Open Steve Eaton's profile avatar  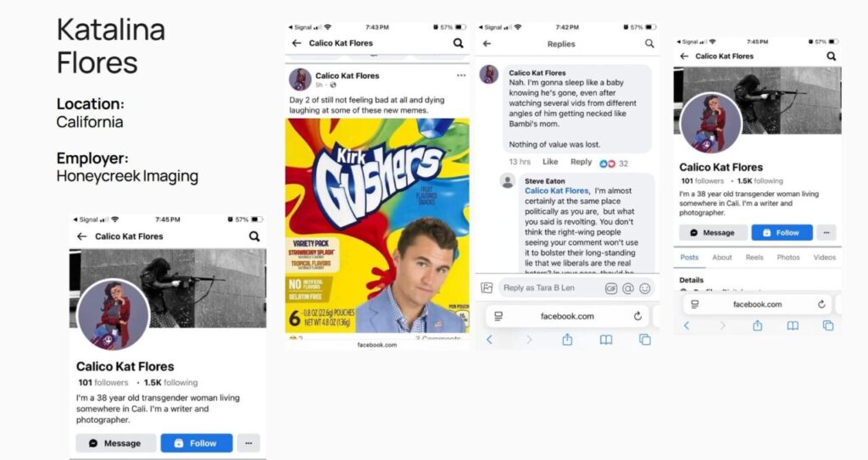pos(508,180)
